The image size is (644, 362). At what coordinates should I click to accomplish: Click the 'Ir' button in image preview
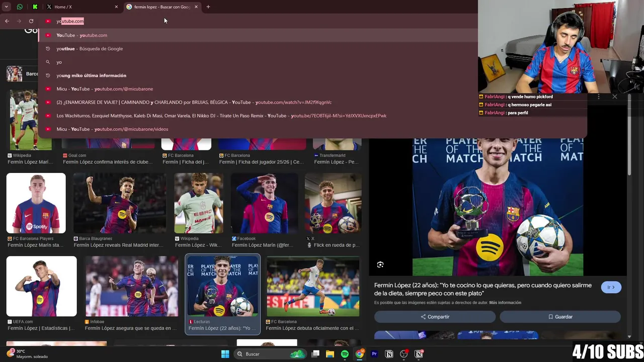coord(611,287)
